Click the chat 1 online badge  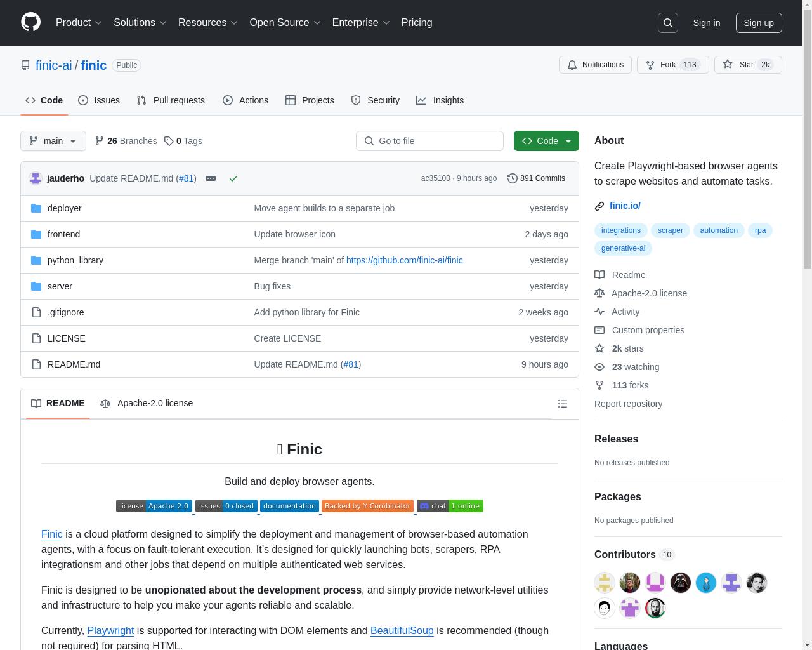click(450, 506)
